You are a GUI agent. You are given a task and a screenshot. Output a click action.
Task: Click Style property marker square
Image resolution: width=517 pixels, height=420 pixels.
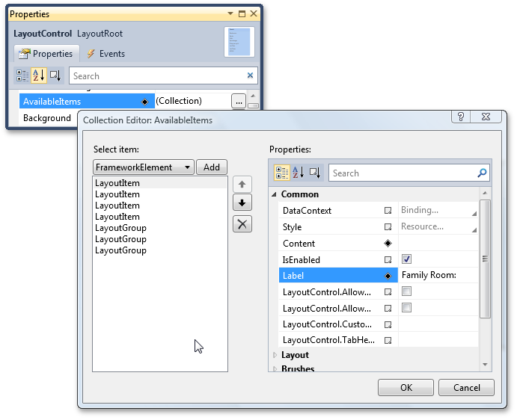[388, 227]
